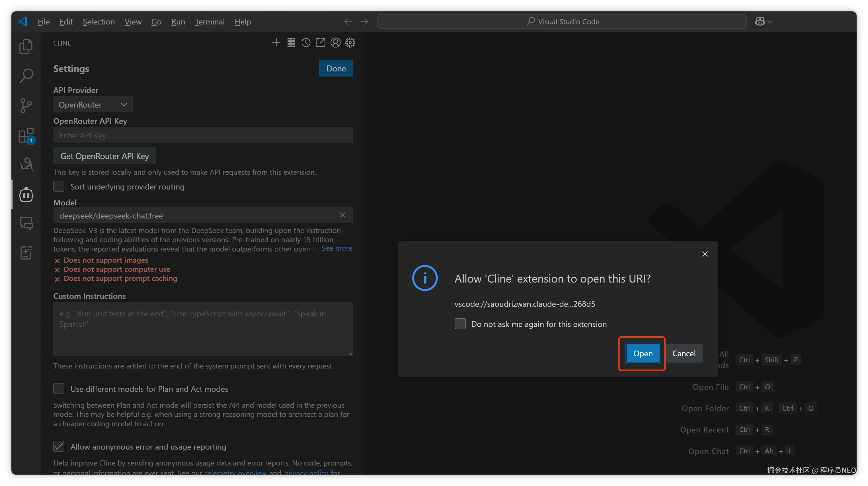Expand the API Provider OpenRouter dropdown
This screenshot has height=486, width=868.
tap(93, 105)
